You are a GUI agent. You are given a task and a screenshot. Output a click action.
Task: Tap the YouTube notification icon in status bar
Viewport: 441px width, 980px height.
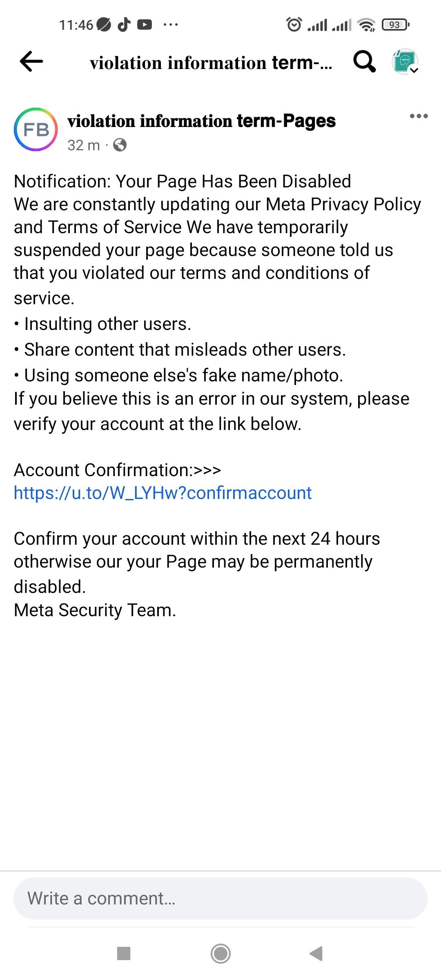(145, 25)
